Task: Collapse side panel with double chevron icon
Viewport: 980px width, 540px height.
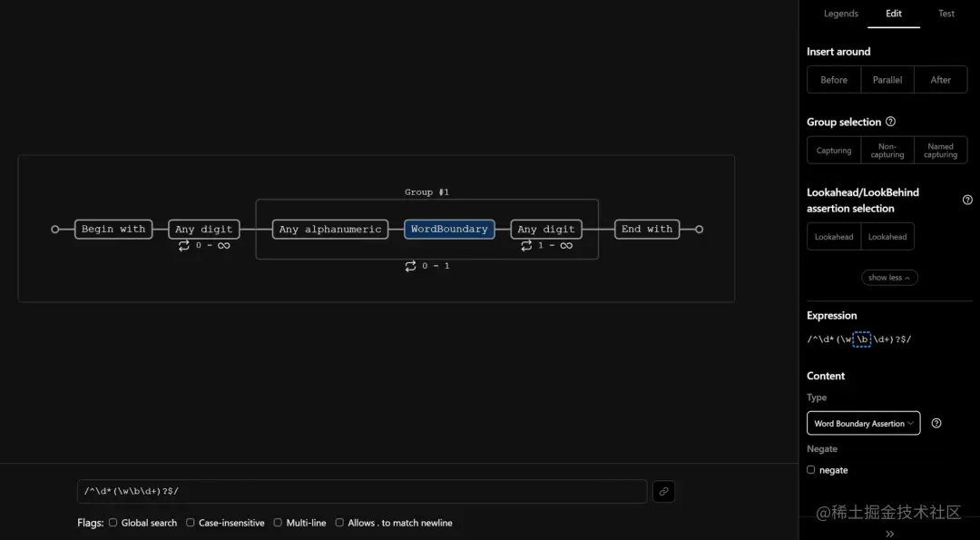Action: coord(890,534)
